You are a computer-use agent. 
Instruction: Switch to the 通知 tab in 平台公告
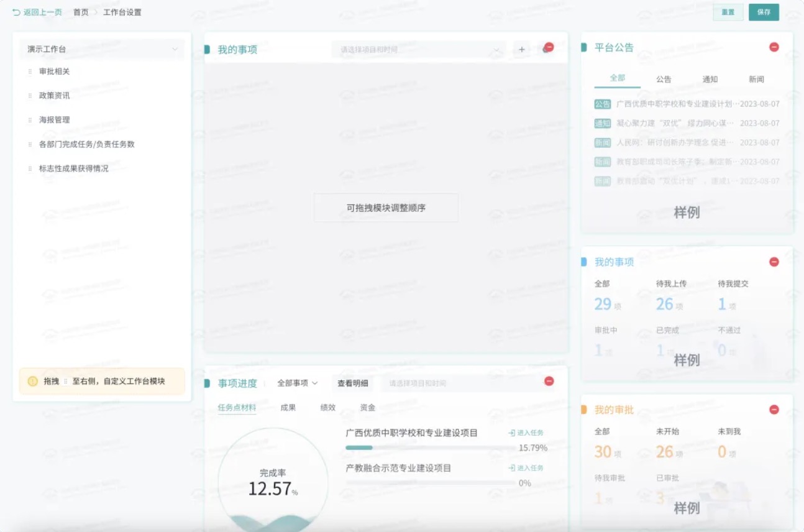pyautogui.click(x=710, y=79)
